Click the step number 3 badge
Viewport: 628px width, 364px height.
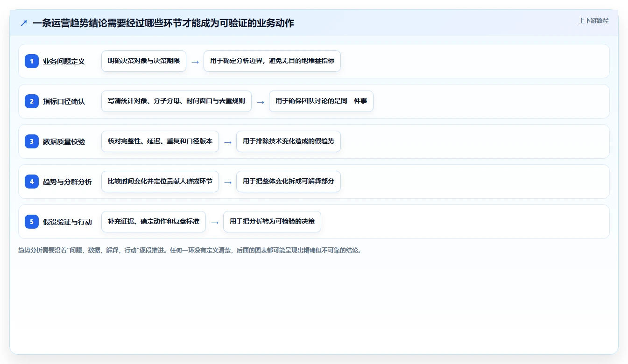point(32,141)
